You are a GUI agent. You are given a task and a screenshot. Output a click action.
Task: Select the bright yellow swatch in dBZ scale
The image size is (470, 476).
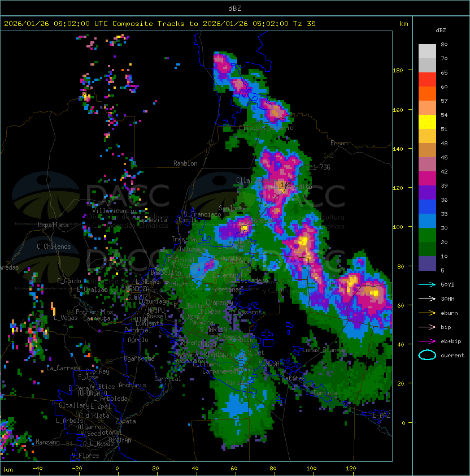coord(427,122)
